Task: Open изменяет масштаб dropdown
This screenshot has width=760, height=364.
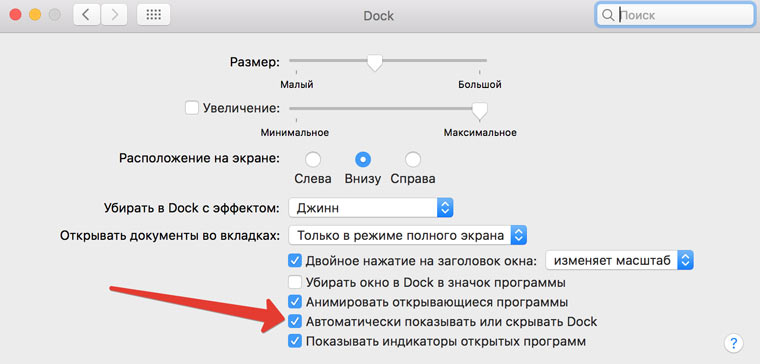Action: (619, 261)
